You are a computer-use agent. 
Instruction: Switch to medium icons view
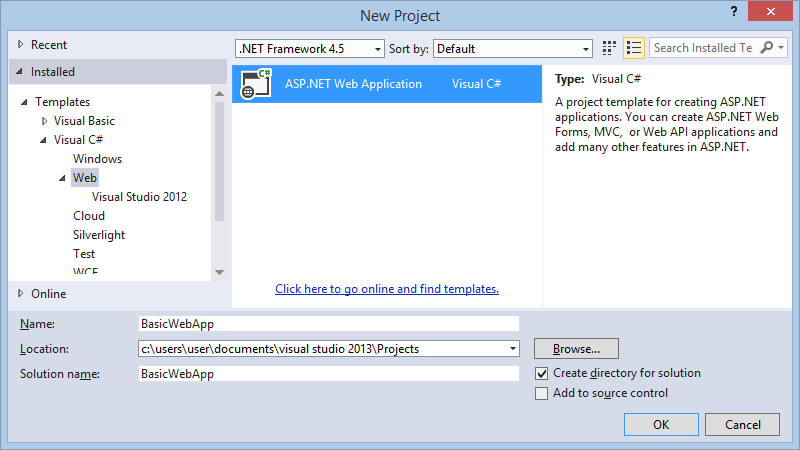coord(609,48)
